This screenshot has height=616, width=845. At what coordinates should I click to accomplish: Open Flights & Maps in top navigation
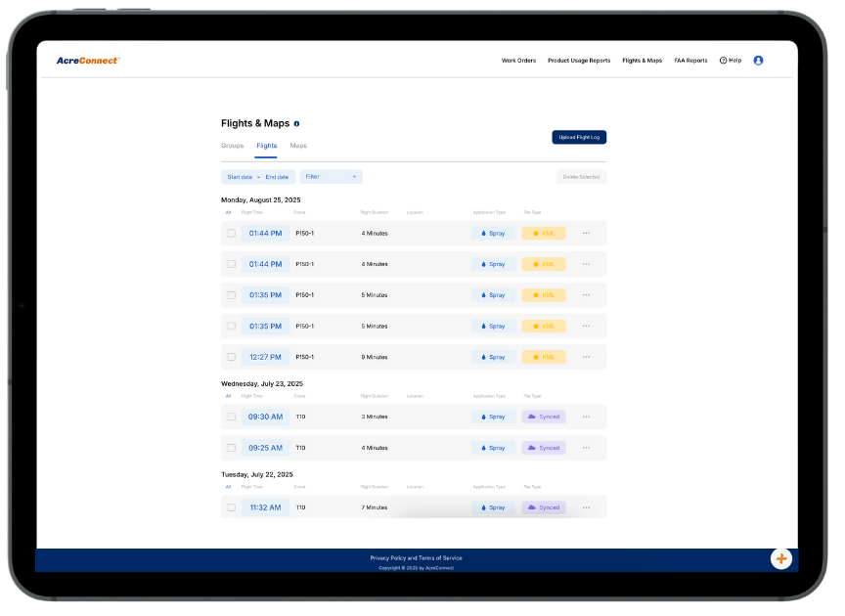pos(642,61)
